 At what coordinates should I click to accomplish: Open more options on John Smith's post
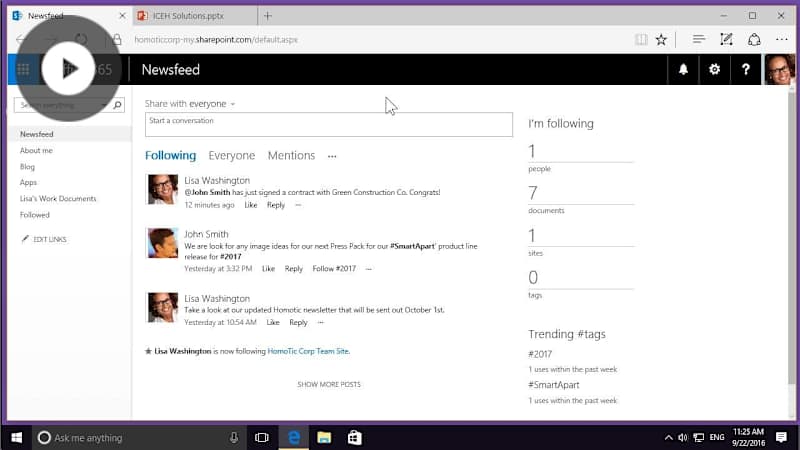coord(369,269)
